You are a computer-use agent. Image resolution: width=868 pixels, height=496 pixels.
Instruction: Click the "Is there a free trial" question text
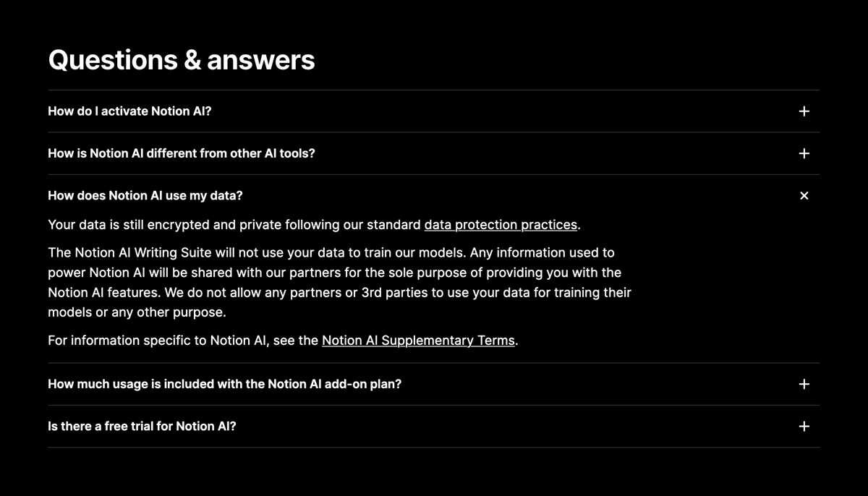click(x=142, y=426)
